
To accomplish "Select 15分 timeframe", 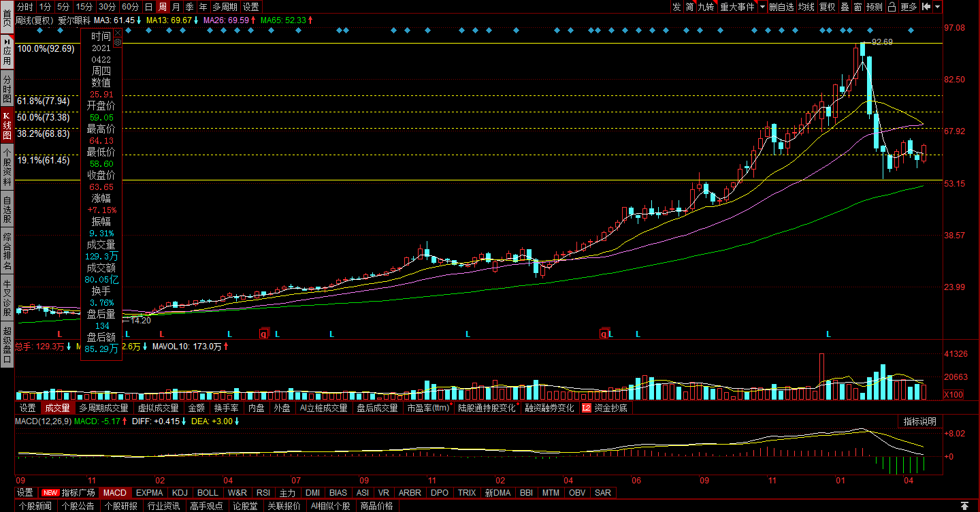I will point(84,7).
